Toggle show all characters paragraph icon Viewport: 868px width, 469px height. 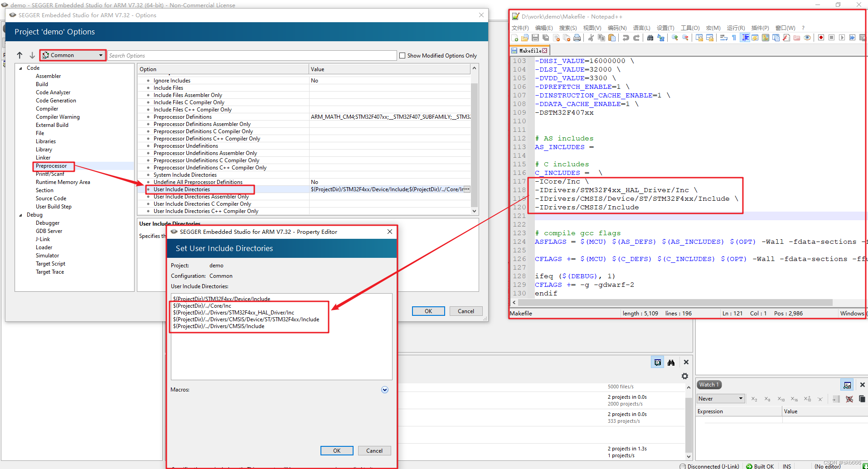tap(734, 38)
